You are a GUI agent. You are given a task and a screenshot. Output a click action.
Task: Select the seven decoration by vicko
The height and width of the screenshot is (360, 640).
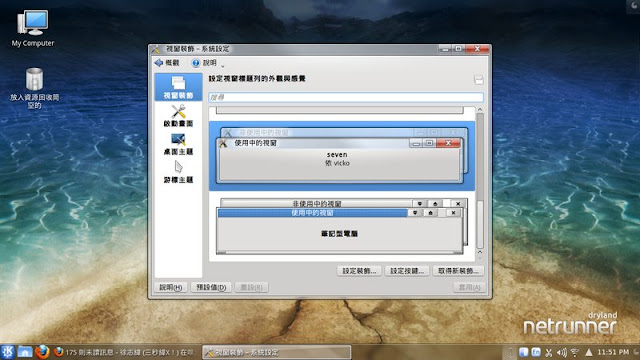click(342, 156)
